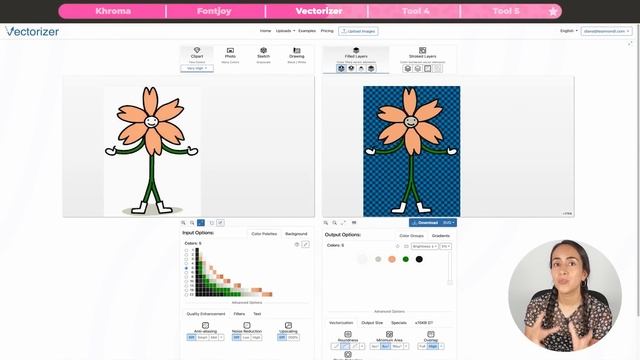Open the Brightness sort dropdown

point(424,247)
